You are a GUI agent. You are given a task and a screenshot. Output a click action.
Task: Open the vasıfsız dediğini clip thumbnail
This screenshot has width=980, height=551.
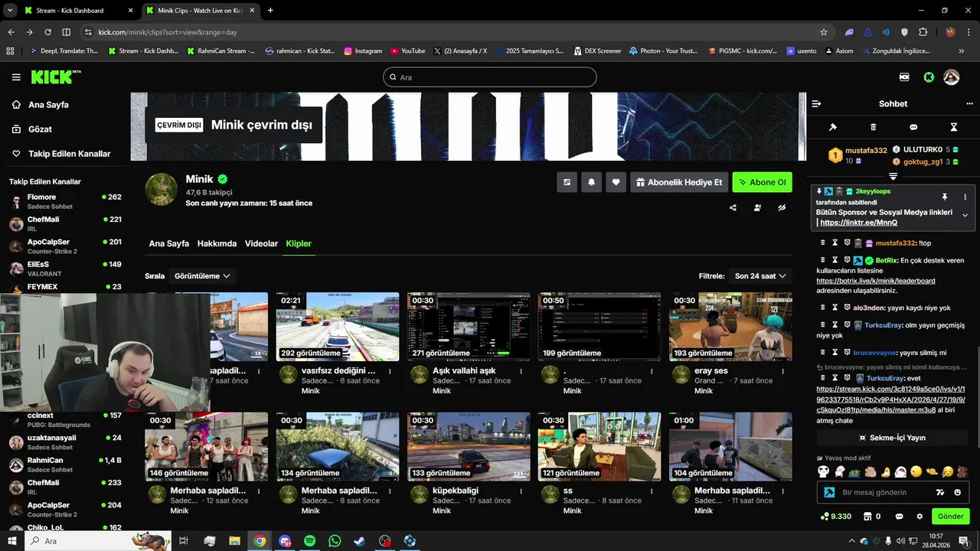(338, 327)
